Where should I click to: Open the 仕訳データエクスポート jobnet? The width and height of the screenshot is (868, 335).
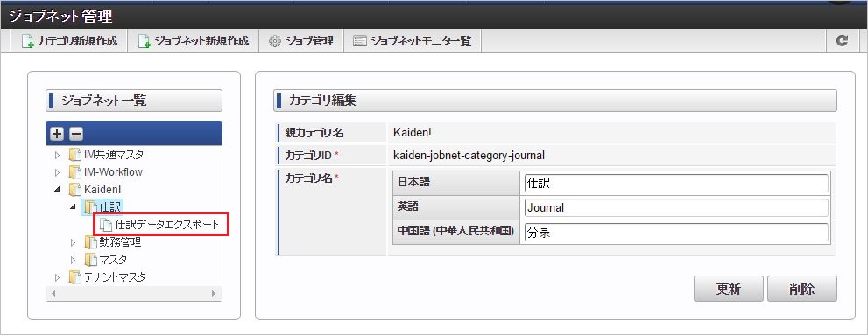(167, 225)
